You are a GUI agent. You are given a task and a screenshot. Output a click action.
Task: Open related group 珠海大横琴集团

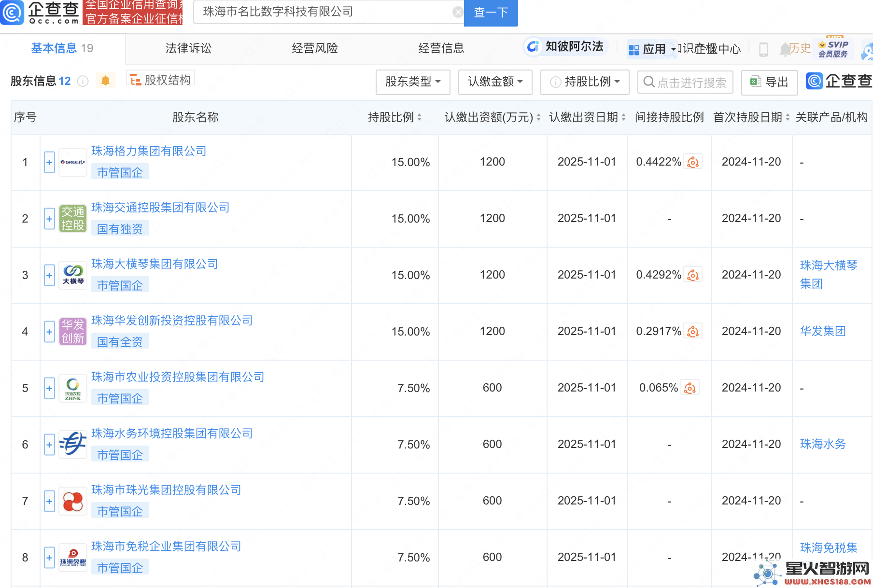coord(829,274)
